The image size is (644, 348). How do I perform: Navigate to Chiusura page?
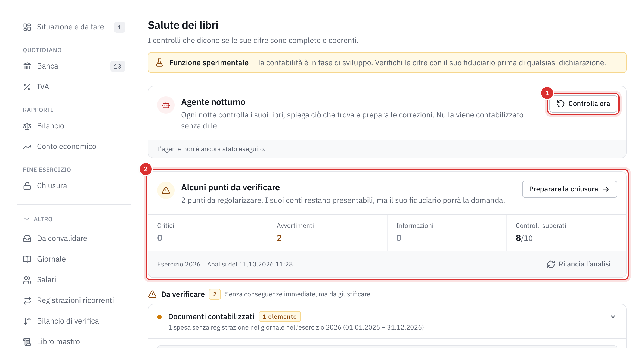pos(74,186)
